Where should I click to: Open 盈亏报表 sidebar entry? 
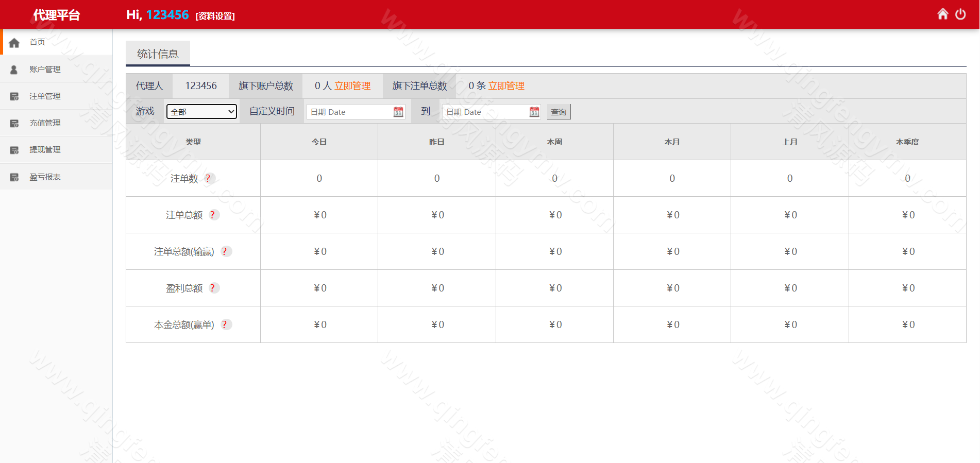[45, 177]
